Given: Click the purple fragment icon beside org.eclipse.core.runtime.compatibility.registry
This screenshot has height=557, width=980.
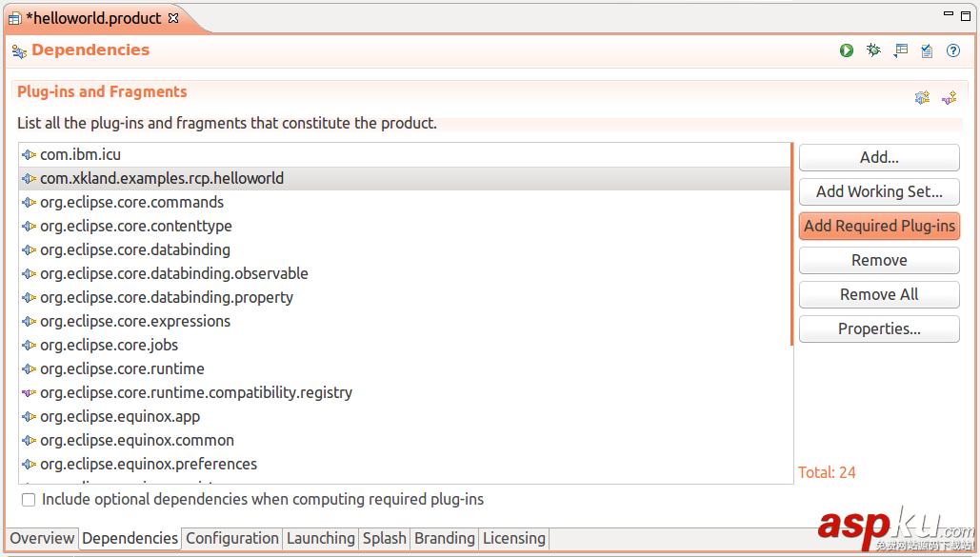Looking at the screenshot, I should coord(29,392).
